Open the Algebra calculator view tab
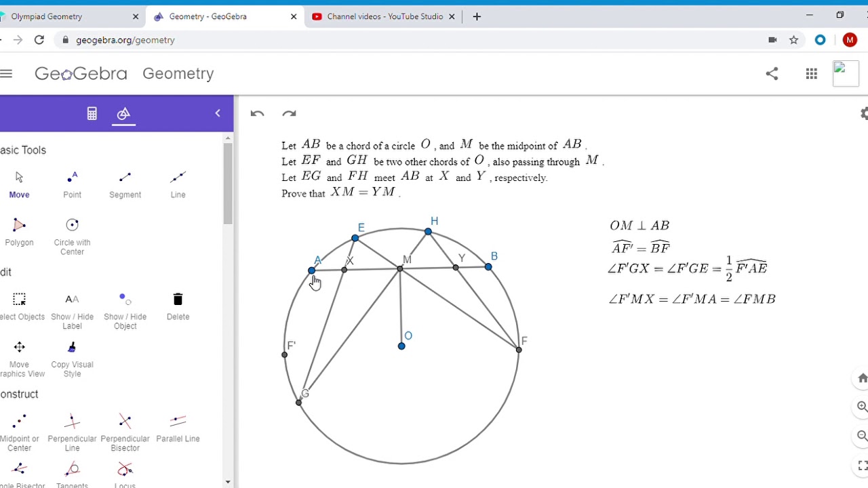Image resolution: width=868 pixels, height=488 pixels. (x=92, y=114)
